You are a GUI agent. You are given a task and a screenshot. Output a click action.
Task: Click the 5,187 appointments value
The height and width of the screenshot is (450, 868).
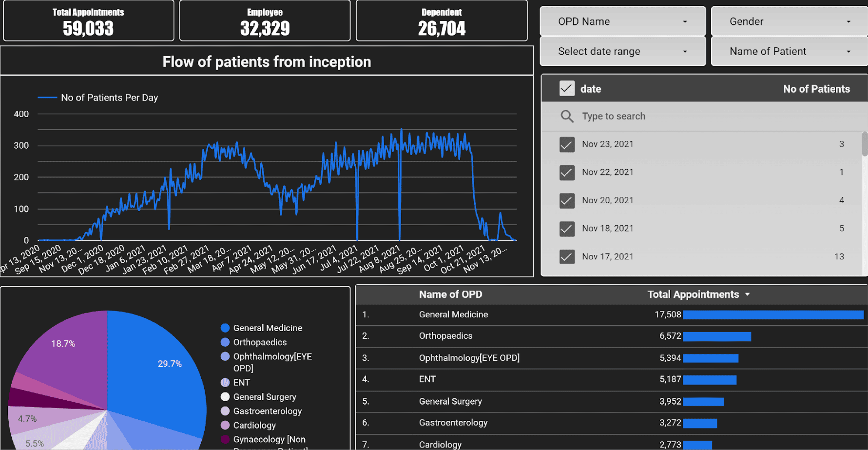point(670,379)
